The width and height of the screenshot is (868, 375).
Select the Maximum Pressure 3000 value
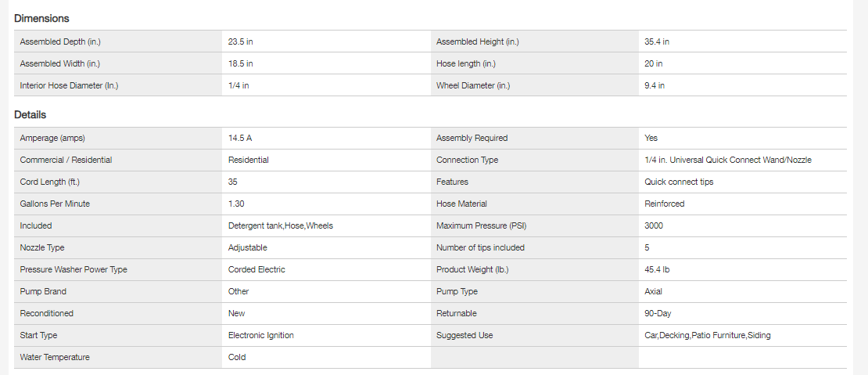pyautogui.click(x=655, y=225)
